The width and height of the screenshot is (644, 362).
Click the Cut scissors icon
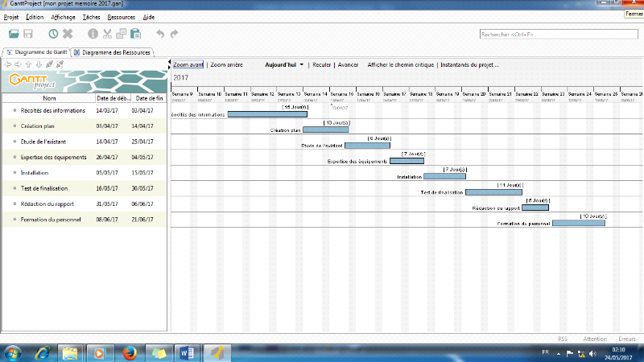click(107, 34)
